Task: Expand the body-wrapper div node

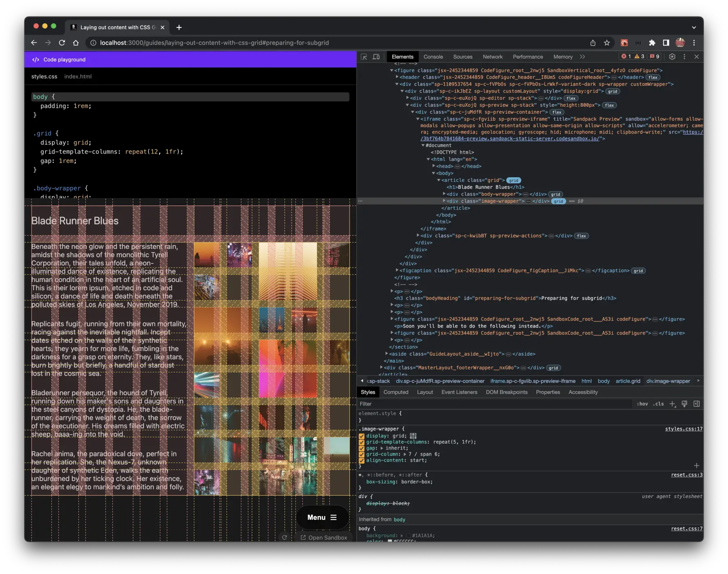Action: click(x=444, y=194)
